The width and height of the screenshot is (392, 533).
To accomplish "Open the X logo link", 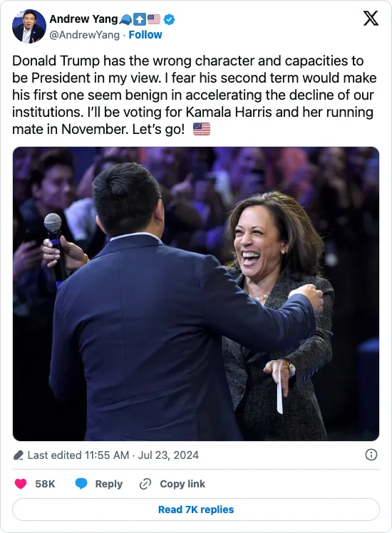I will [x=371, y=19].
